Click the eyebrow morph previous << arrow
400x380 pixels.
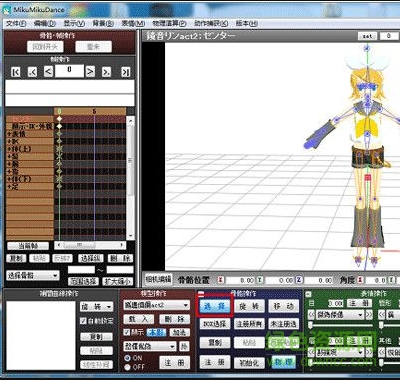coord(311,352)
